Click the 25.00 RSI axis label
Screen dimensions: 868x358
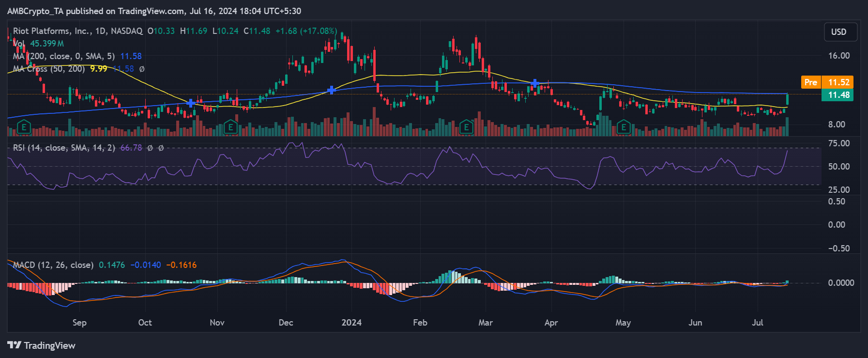[x=839, y=190]
